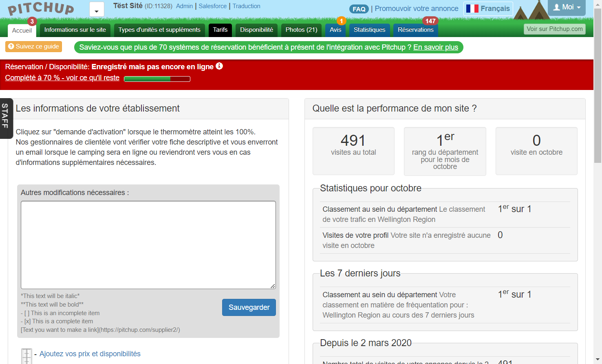The image size is (602, 364).
Task: Switch to the Accueil tab
Action: click(x=22, y=31)
